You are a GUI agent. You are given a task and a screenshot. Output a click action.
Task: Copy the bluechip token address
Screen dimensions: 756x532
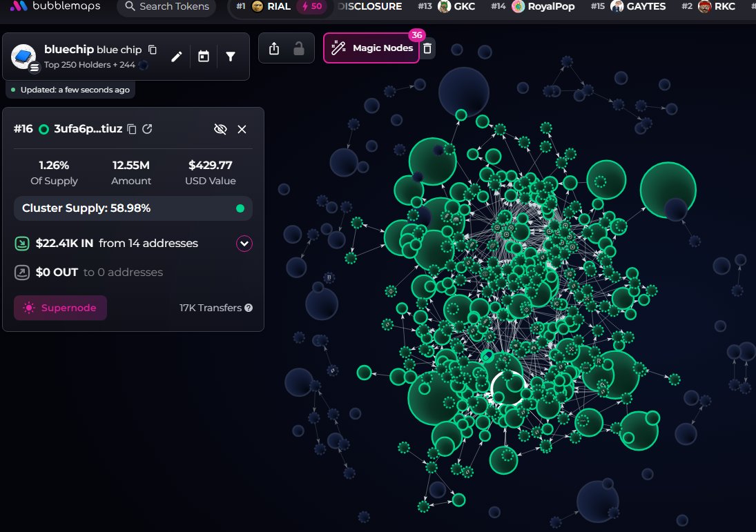point(153,50)
